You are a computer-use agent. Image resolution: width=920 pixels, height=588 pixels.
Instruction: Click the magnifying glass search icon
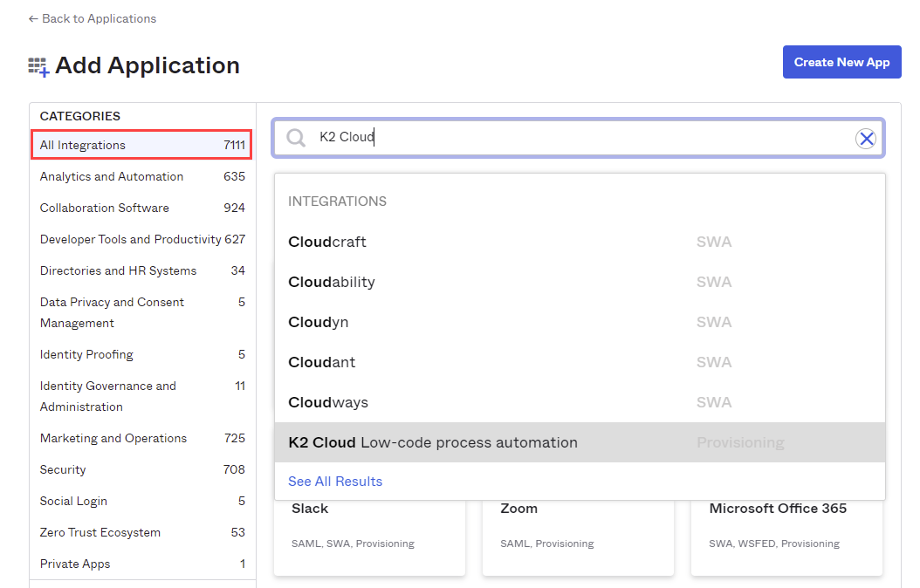[x=297, y=138]
